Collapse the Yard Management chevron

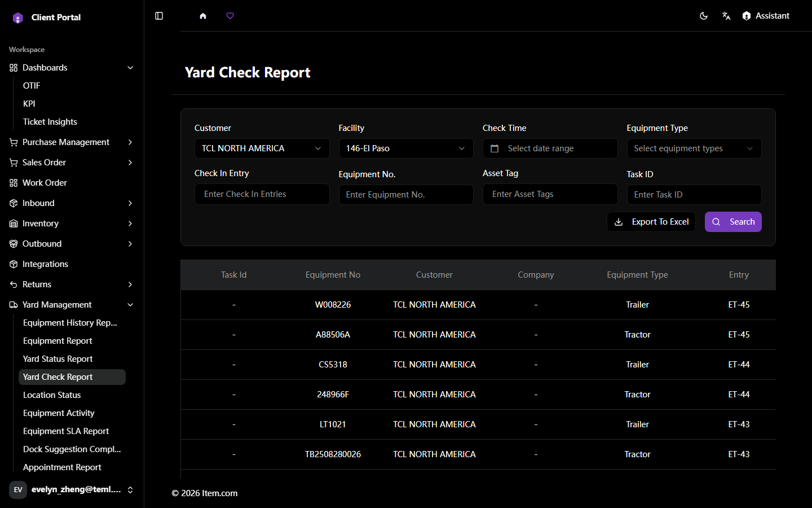130,305
